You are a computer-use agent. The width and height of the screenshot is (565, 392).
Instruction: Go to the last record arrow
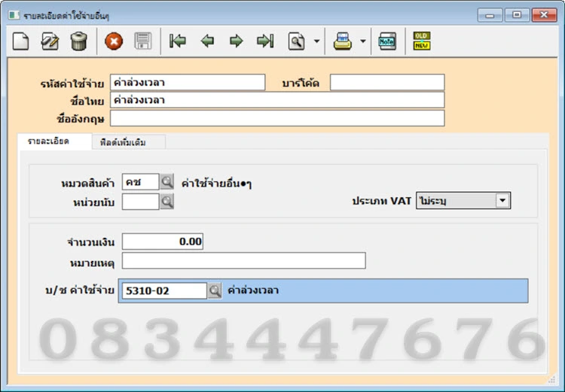click(265, 41)
